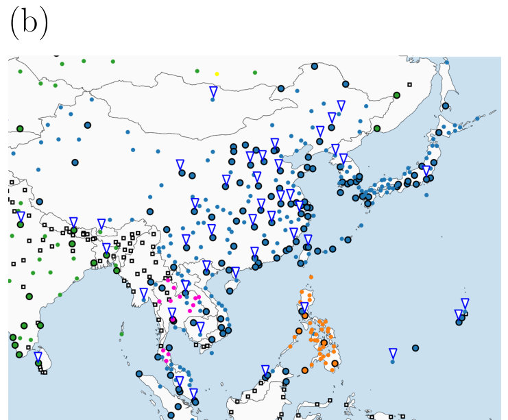Click the blue triangle marker in Mongolia
The height and width of the screenshot is (420, 508).
(213, 91)
